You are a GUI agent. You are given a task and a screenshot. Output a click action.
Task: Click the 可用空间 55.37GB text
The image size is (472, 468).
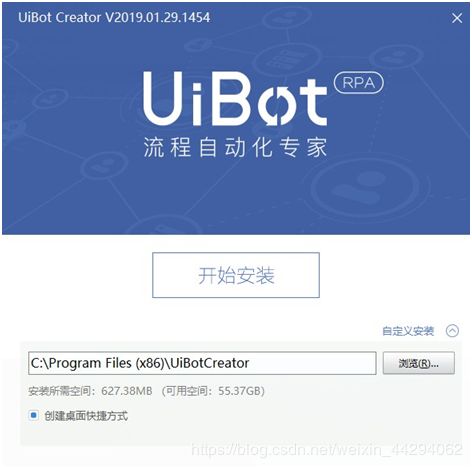click(x=213, y=391)
